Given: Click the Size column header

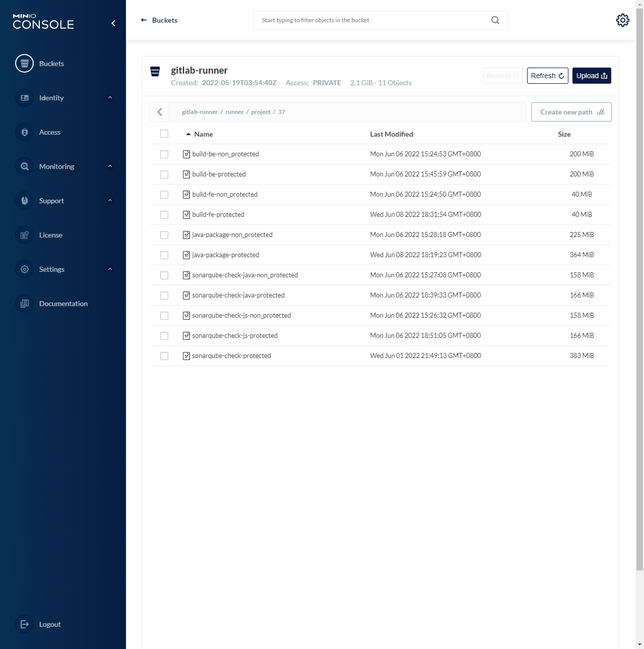Looking at the screenshot, I should pos(564,134).
